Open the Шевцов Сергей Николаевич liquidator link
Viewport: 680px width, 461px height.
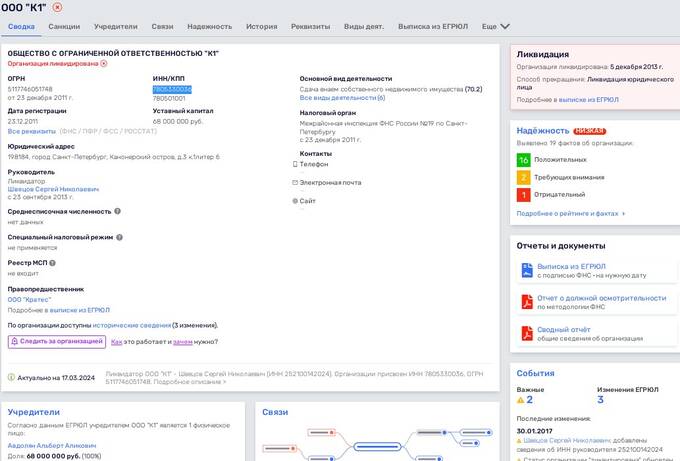coord(53,189)
